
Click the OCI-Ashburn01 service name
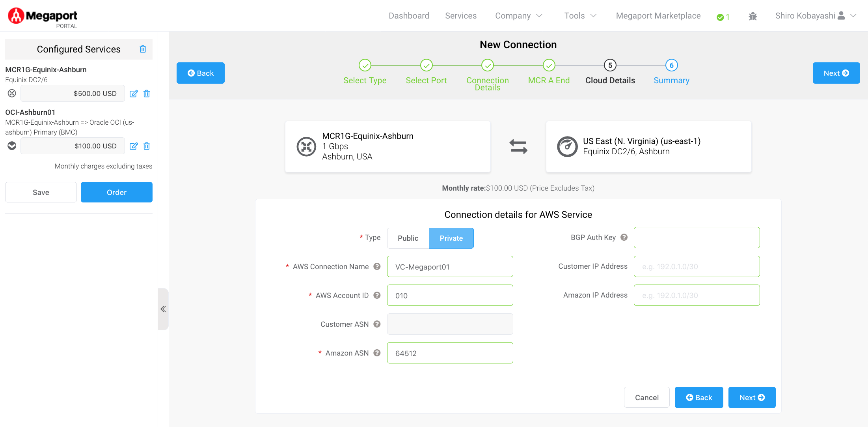[x=30, y=112]
